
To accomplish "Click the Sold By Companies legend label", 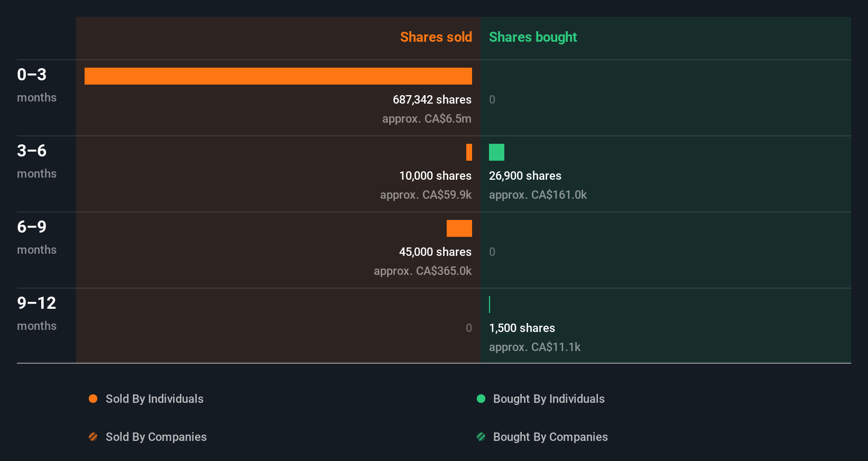I will 156,437.
